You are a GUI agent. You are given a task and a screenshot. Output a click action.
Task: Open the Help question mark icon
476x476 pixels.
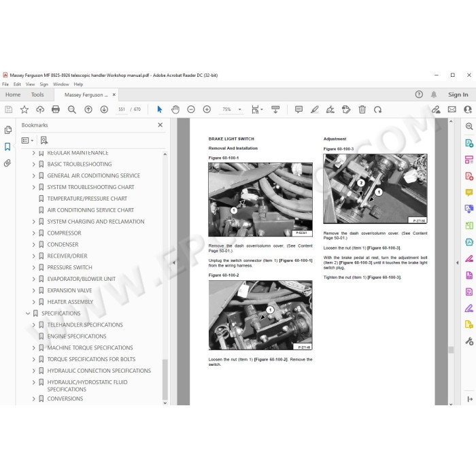(419, 95)
